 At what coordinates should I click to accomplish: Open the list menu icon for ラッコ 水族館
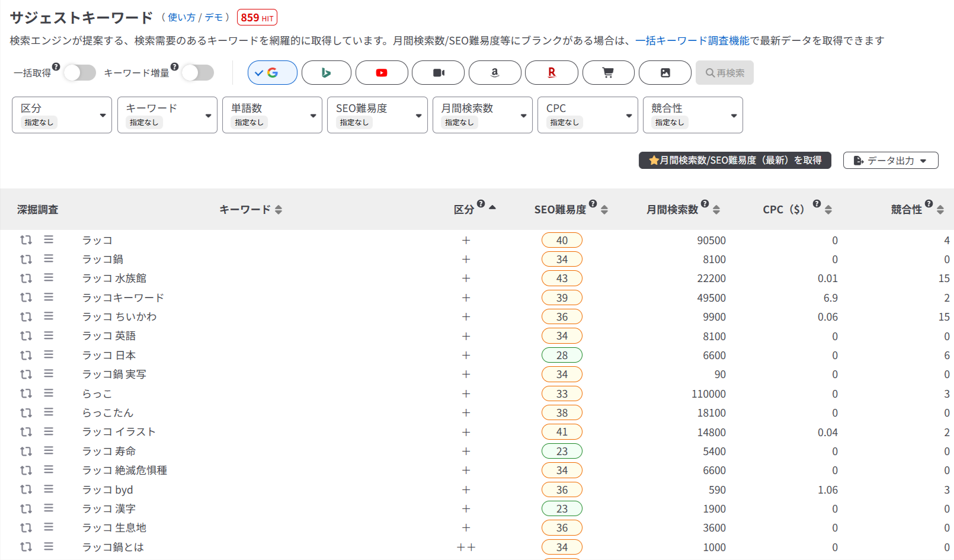tap(49, 278)
